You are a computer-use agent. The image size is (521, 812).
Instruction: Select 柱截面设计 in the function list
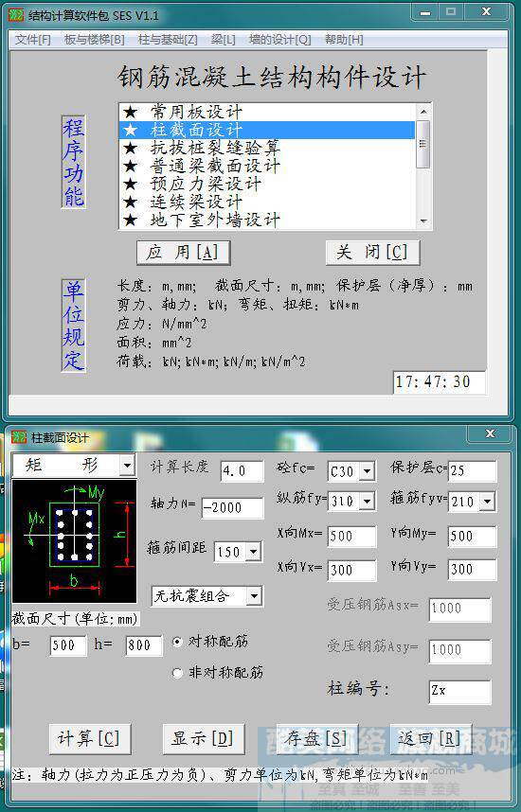(267, 130)
